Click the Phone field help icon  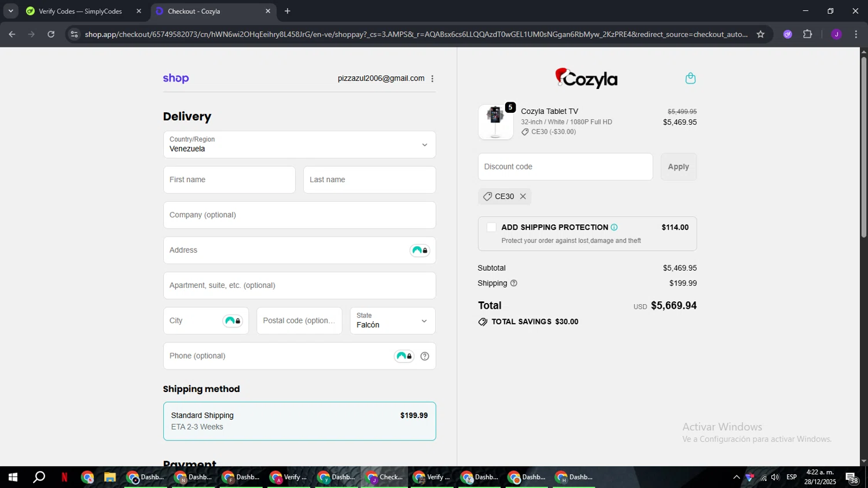tap(425, 356)
